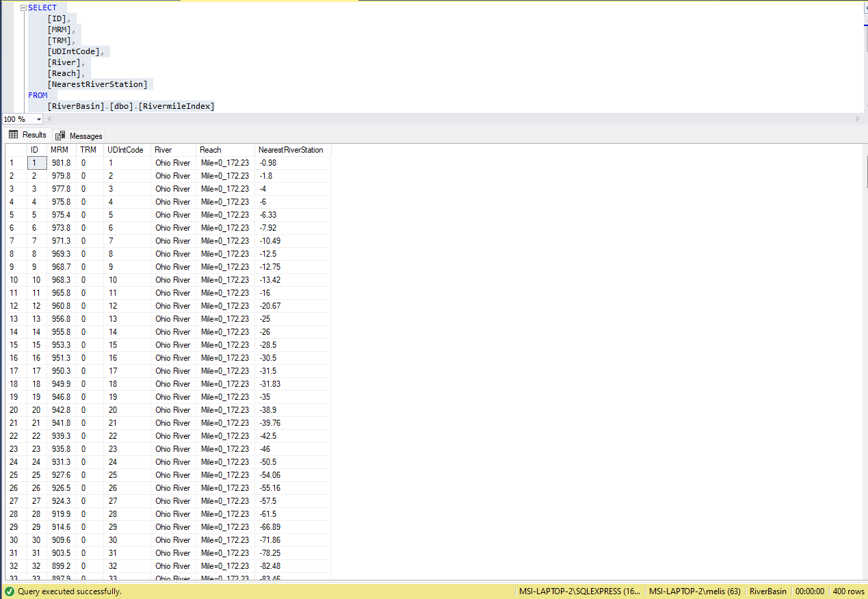Click the Messages tab icon

coord(60,136)
